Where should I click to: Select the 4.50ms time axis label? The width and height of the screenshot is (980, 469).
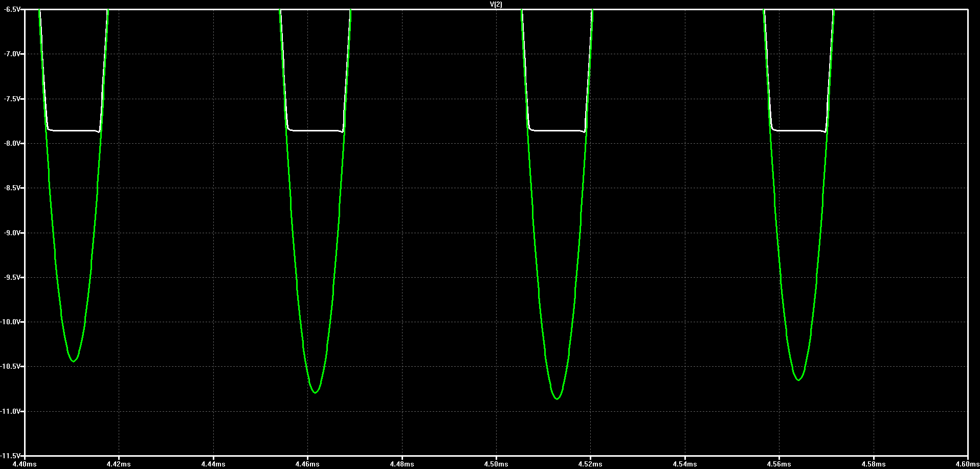pyautogui.click(x=496, y=464)
